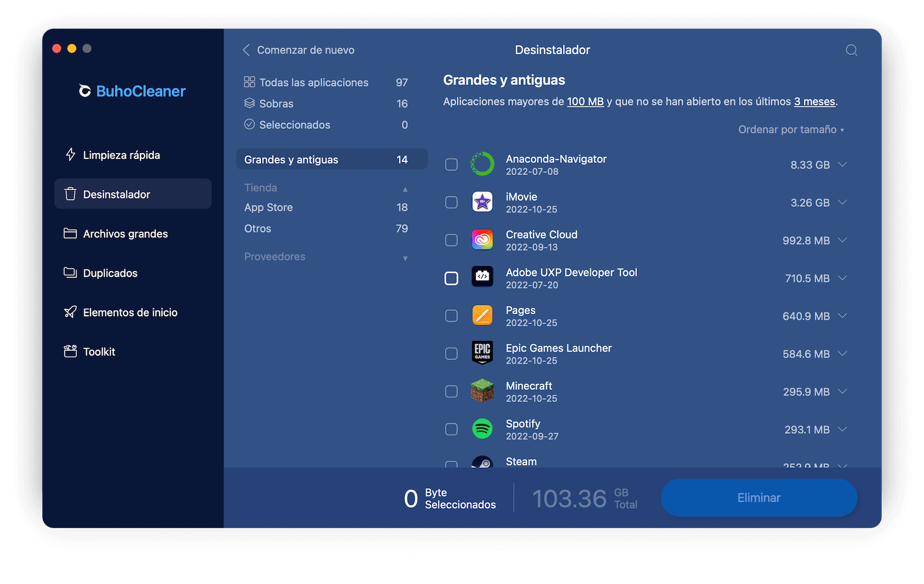Click the Eliminar button
The height and width of the screenshot is (584, 924).
[759, 498]
